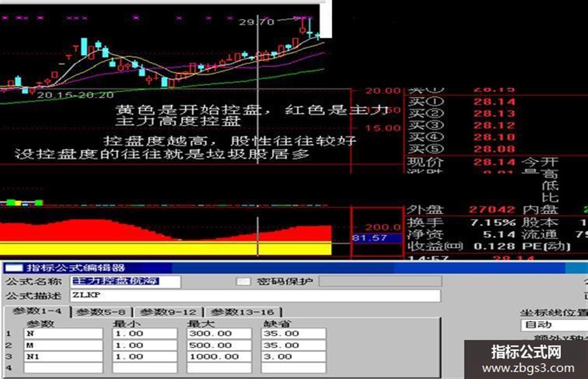Viewport: 588px width, 379px height.
Task: Click the empty parameter name field in row 4
Action: coord(63,368)
